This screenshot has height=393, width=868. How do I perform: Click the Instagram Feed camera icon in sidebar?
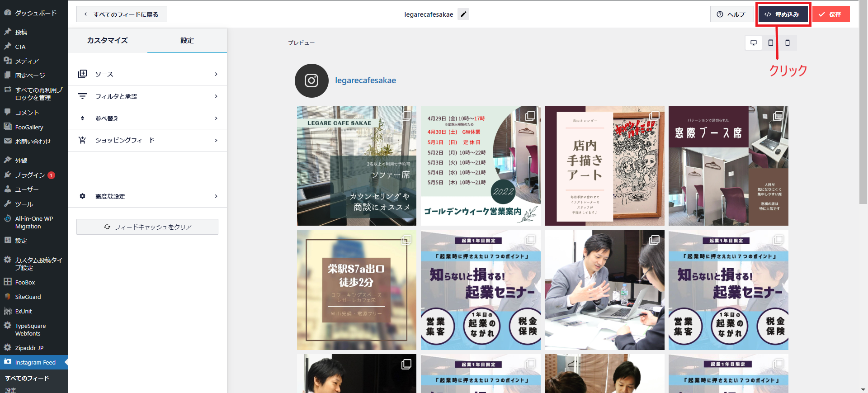8,362
